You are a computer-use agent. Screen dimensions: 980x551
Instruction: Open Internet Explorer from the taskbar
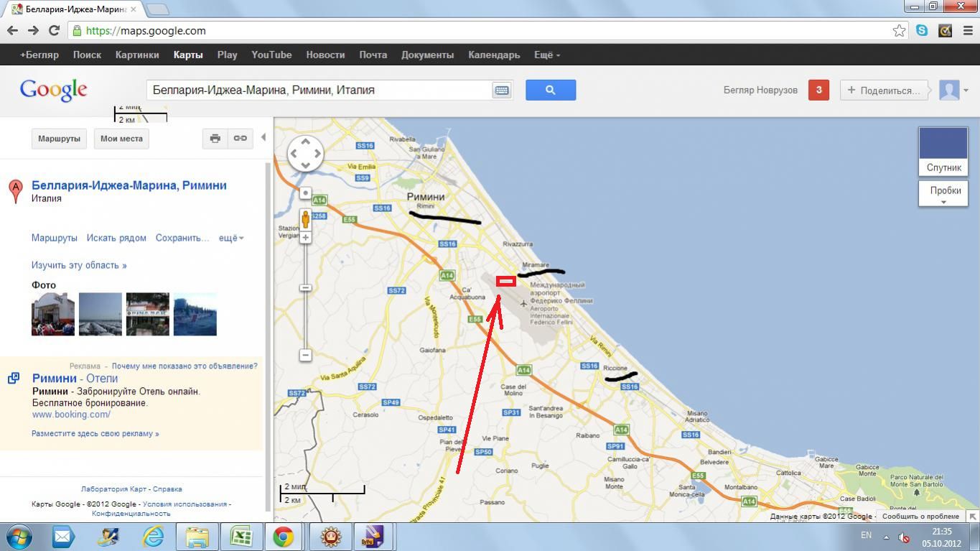(x=154, y=537)
